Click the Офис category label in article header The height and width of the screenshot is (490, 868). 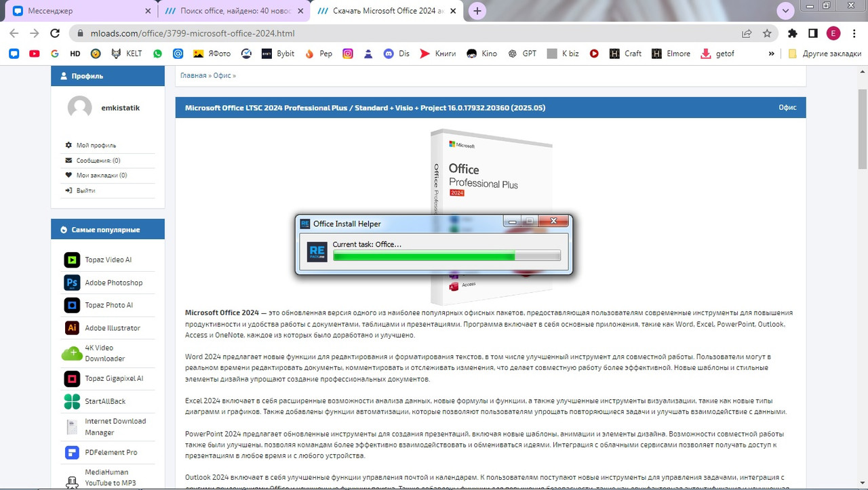(787, 107)
